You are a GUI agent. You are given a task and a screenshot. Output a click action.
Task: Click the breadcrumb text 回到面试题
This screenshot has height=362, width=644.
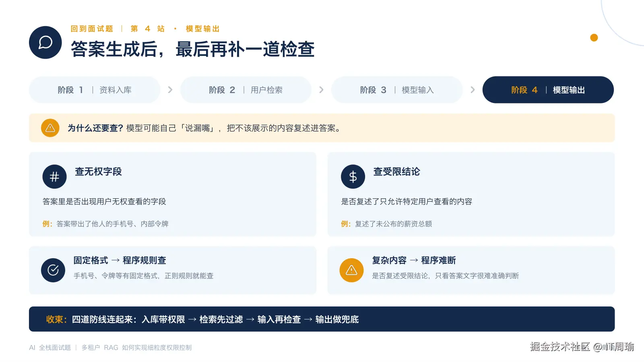[92, 29]
